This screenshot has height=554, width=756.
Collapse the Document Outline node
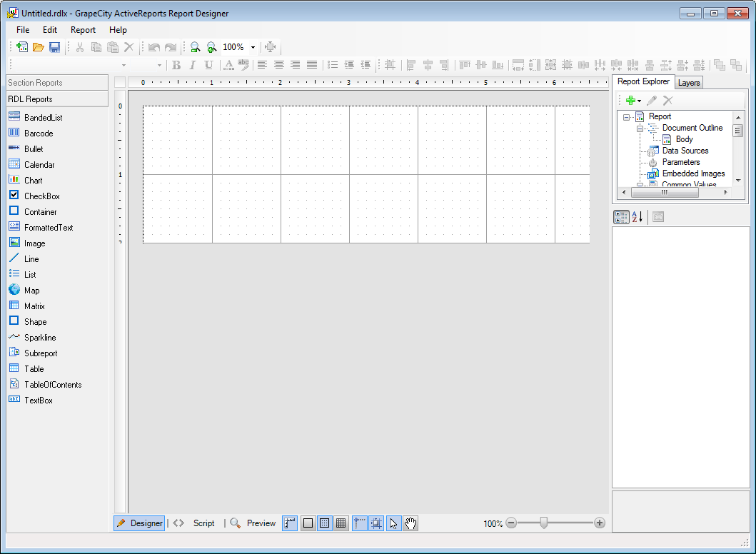point(640,129)
